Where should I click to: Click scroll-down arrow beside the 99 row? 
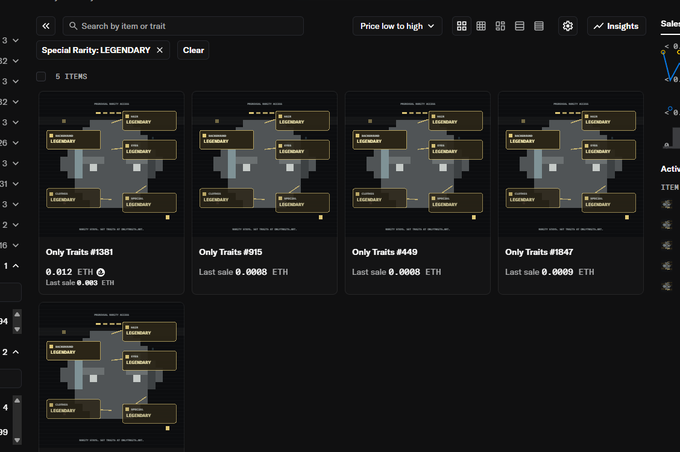point(17,440)
